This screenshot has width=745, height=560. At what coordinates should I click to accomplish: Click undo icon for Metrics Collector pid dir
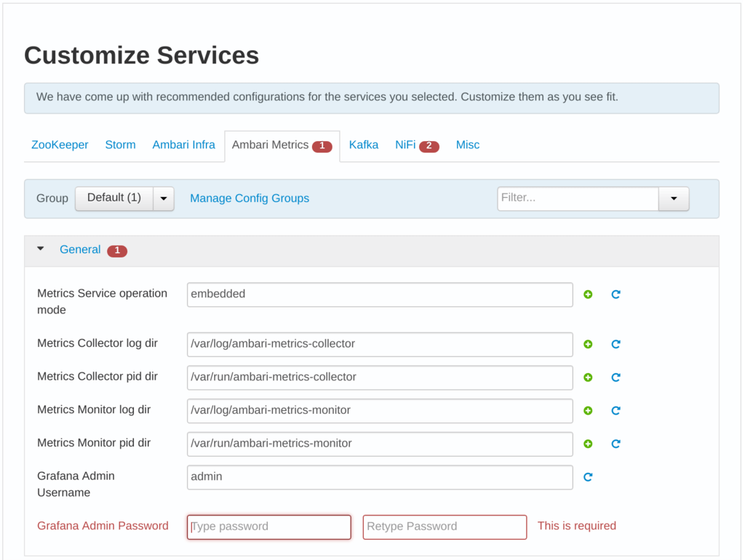[x=615, y=377]
